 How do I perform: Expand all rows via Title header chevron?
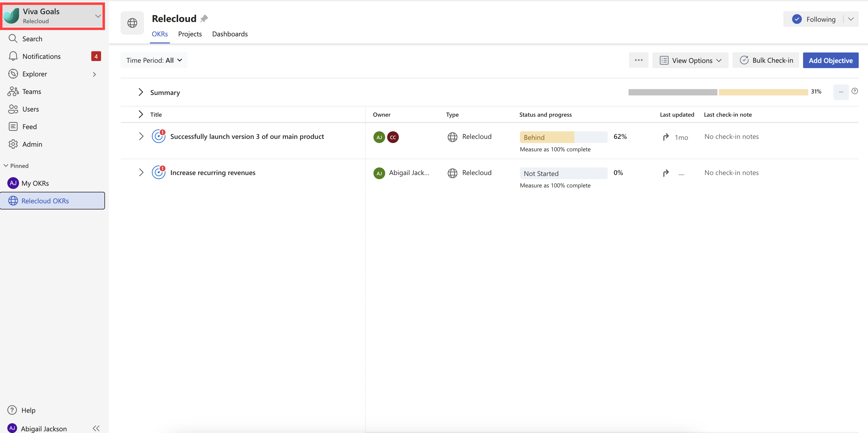coord(141,114)
